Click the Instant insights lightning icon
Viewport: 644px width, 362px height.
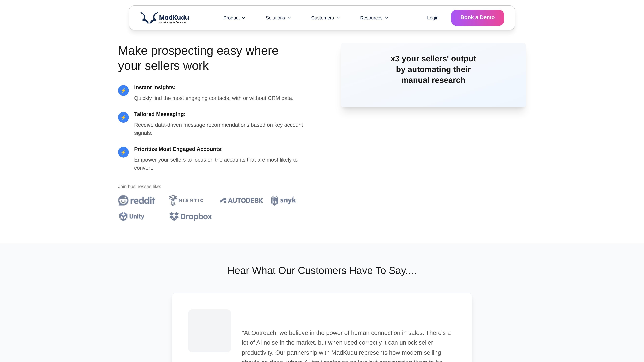click(x=123, y=90)
